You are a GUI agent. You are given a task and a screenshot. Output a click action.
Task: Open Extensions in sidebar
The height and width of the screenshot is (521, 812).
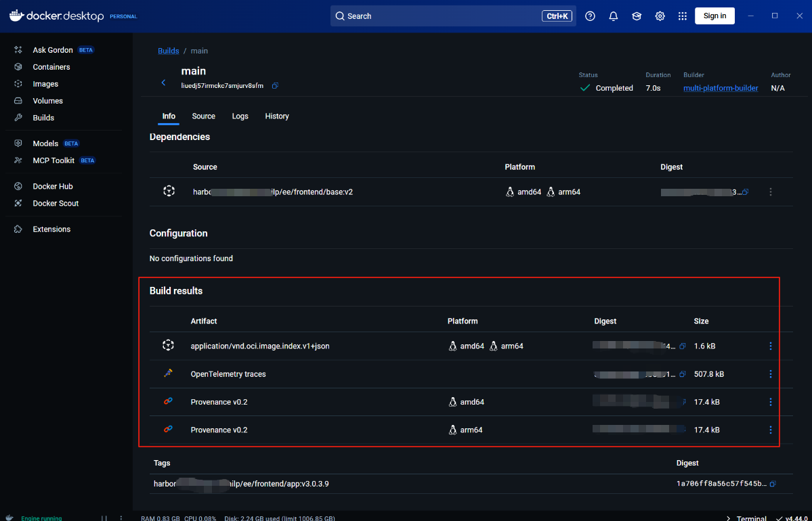[51, 229]
